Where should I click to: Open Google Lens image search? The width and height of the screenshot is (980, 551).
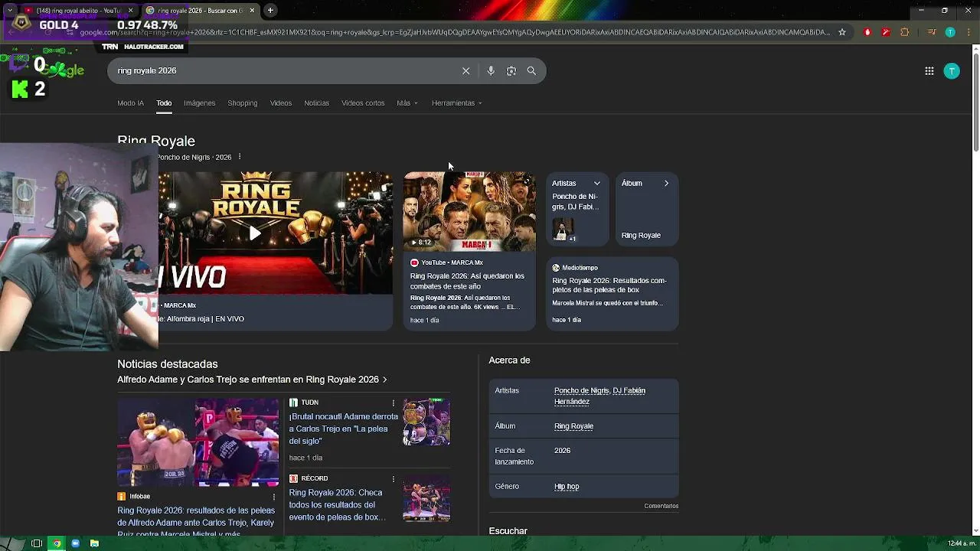click(x=511, y=70)
